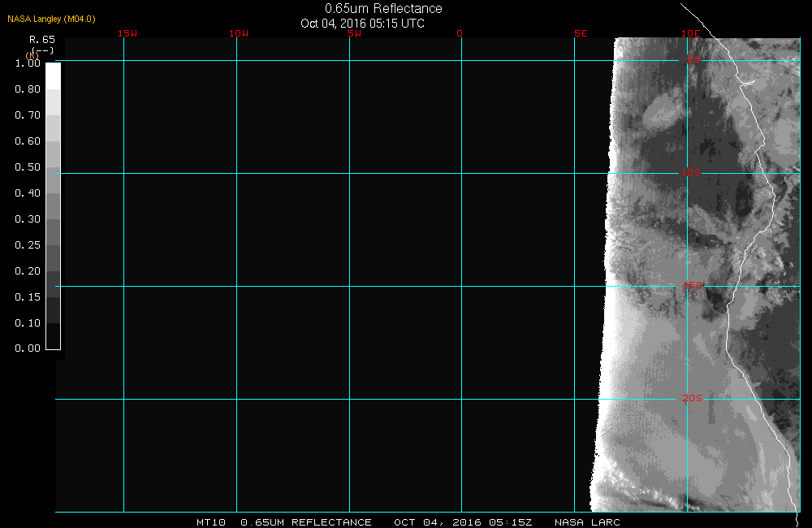Click the 15W longitude label

coord(127,34)
